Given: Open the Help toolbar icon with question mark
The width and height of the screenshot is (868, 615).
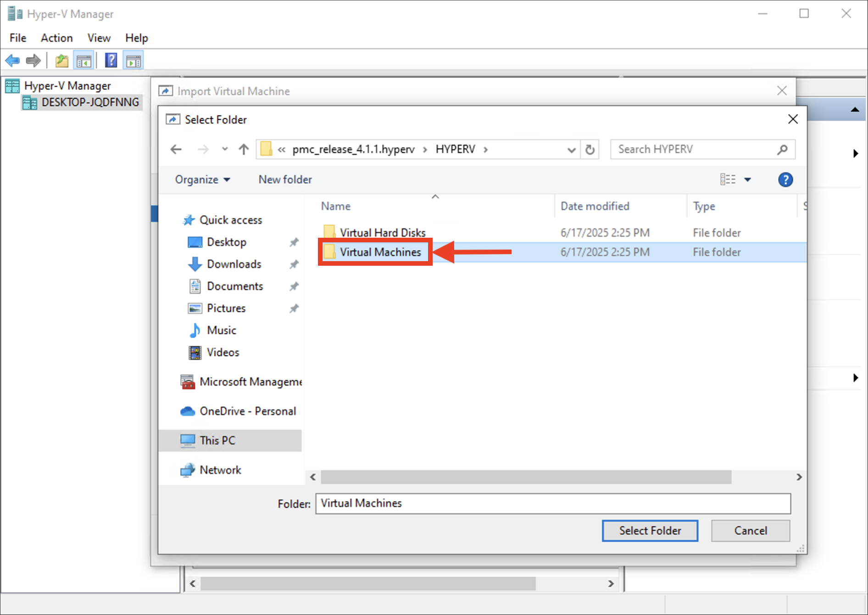Looking at the screenshot, I should 111,61.
